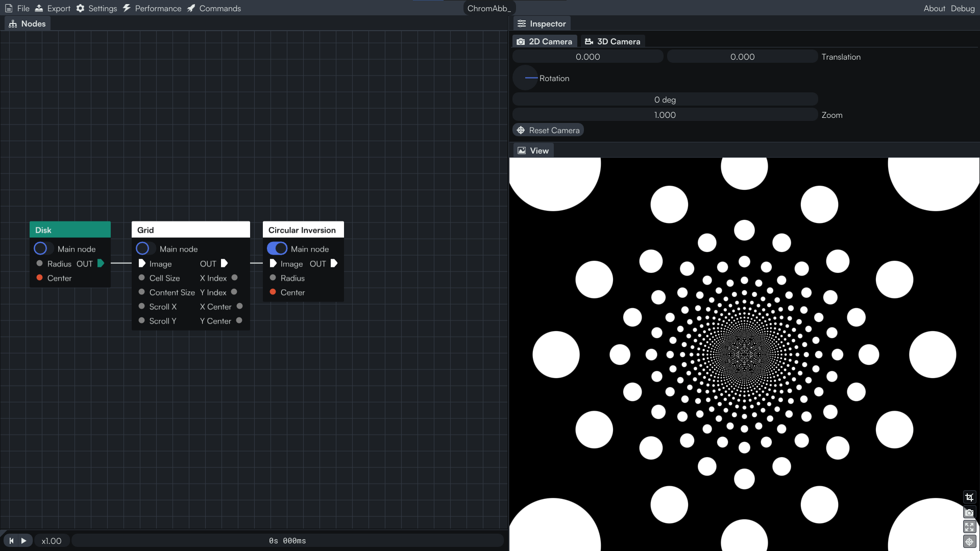Screen dimensions: 980x551
Task: Switch to the 3D Camera tab
Action: click(612, 41)
